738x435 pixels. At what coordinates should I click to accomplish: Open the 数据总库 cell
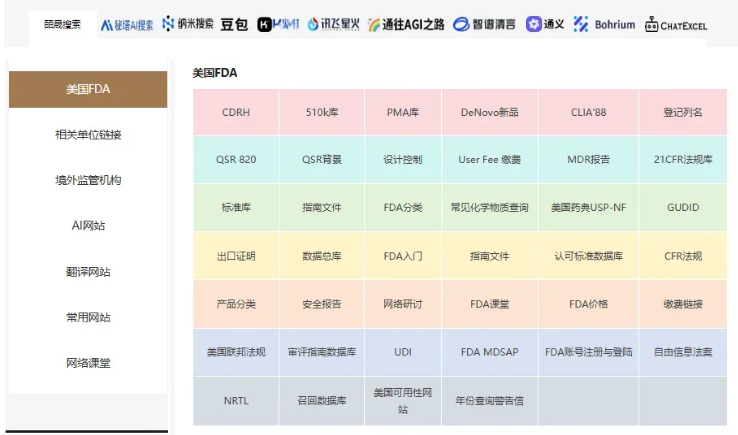tap(322, 256)
